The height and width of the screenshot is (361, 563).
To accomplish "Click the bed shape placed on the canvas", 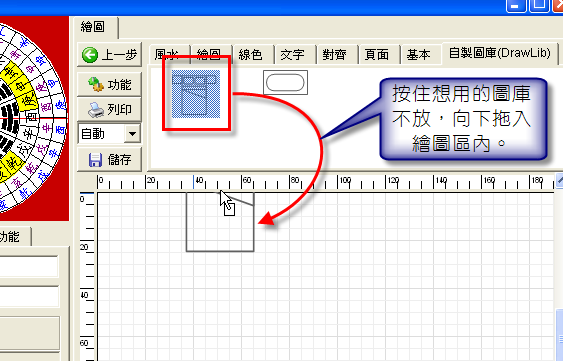I will coord(220,222).
